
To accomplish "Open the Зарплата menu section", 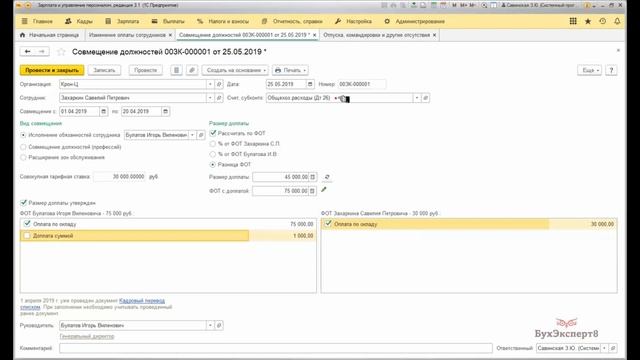I will 122,21.
